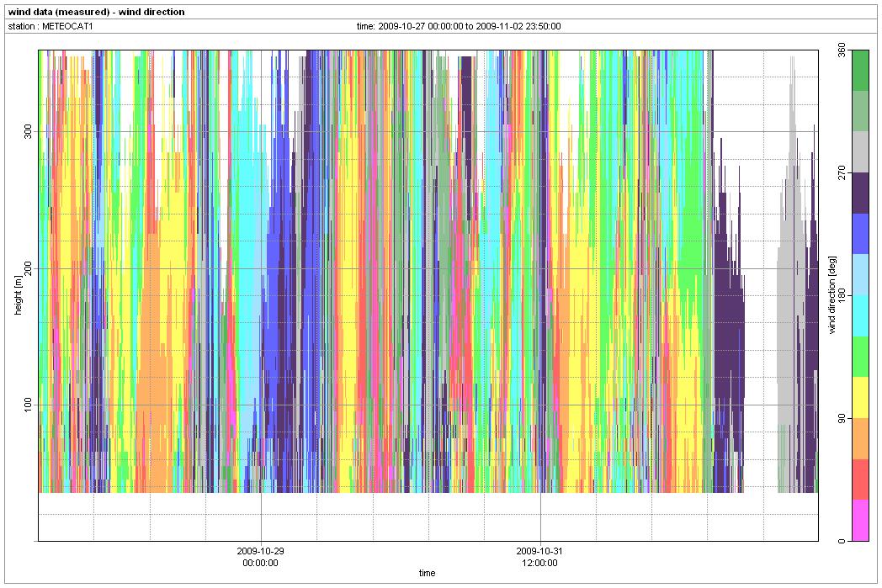Screen dimensions: 882x588
Task: Click the 2009-10-29 00:00:00 time axis label
Action: click(260, 557)
